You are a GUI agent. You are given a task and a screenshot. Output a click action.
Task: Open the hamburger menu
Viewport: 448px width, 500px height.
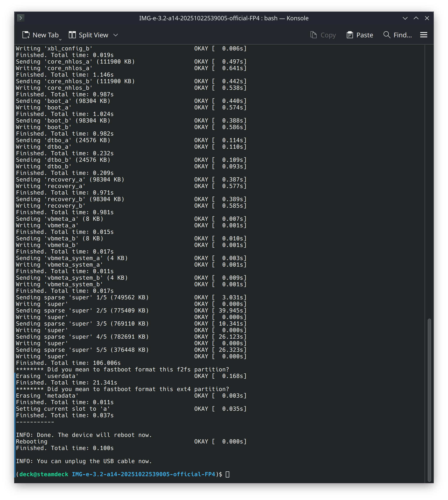click(x=423, y=35)
